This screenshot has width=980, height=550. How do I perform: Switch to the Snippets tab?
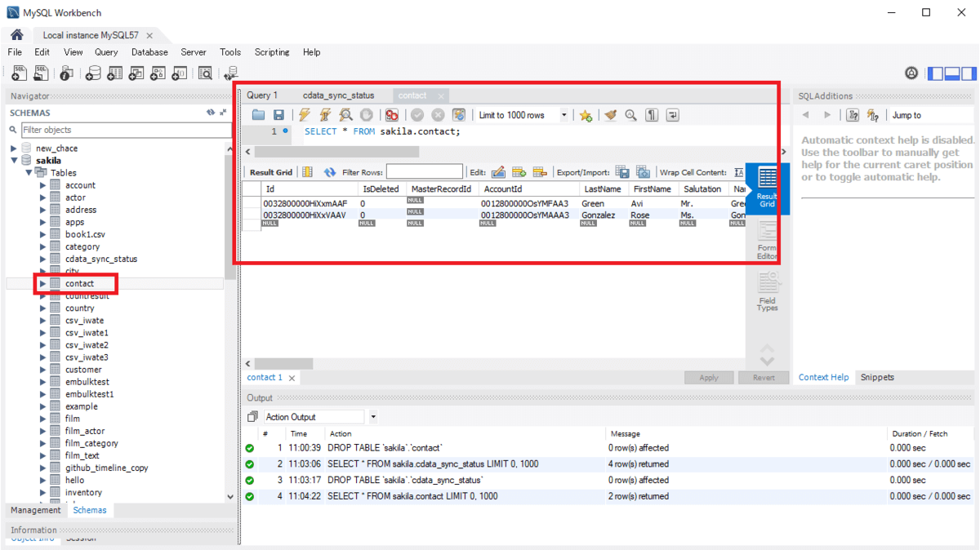877,378
